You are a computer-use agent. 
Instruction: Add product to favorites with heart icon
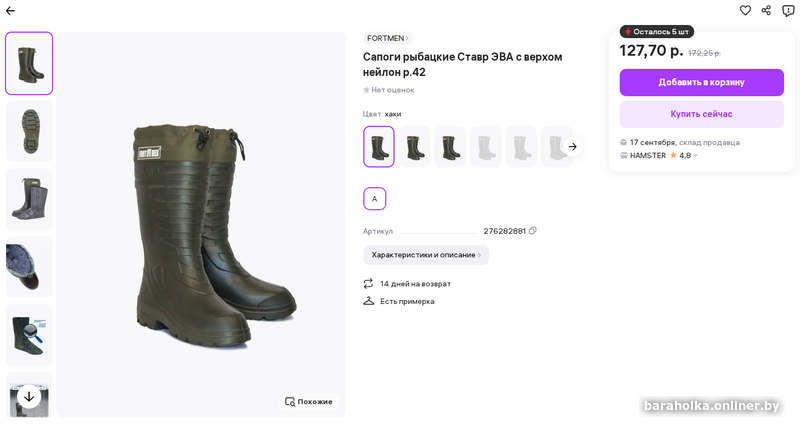745,10
